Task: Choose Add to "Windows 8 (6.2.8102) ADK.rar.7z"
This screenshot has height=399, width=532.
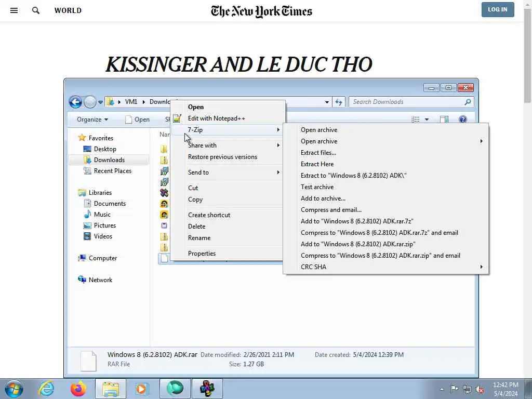Action: pyautogui.click(x=386, y=221)
